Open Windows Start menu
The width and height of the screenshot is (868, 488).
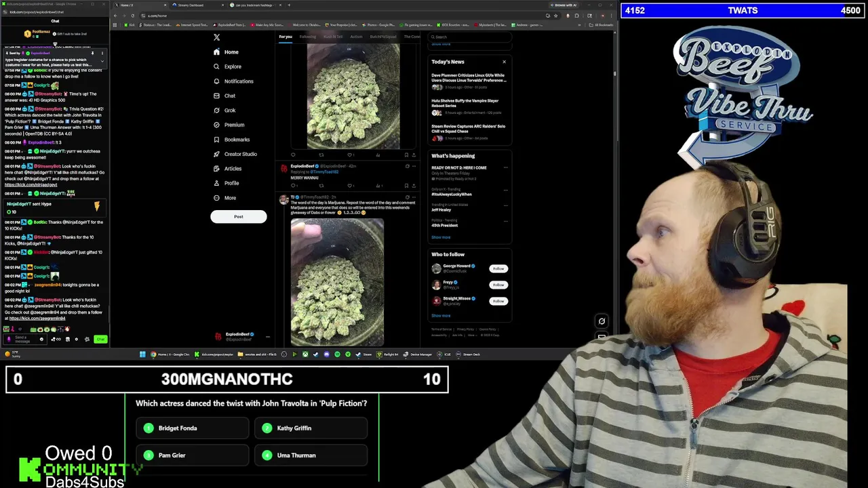click(142, 354)
